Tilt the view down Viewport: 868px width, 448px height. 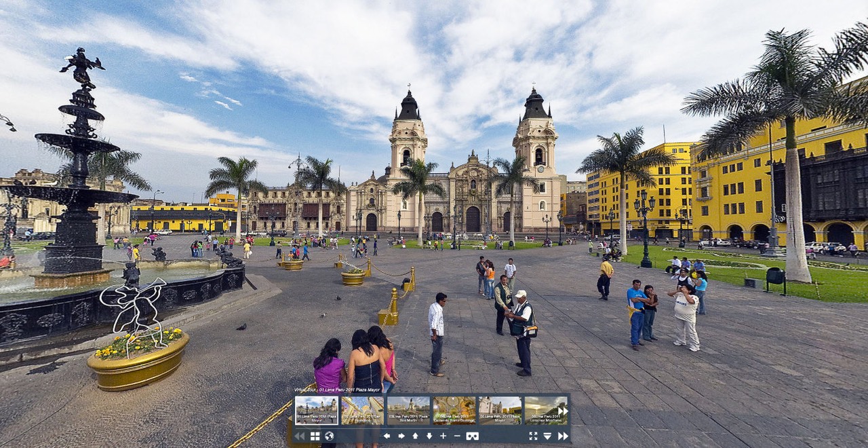point(429,436)
